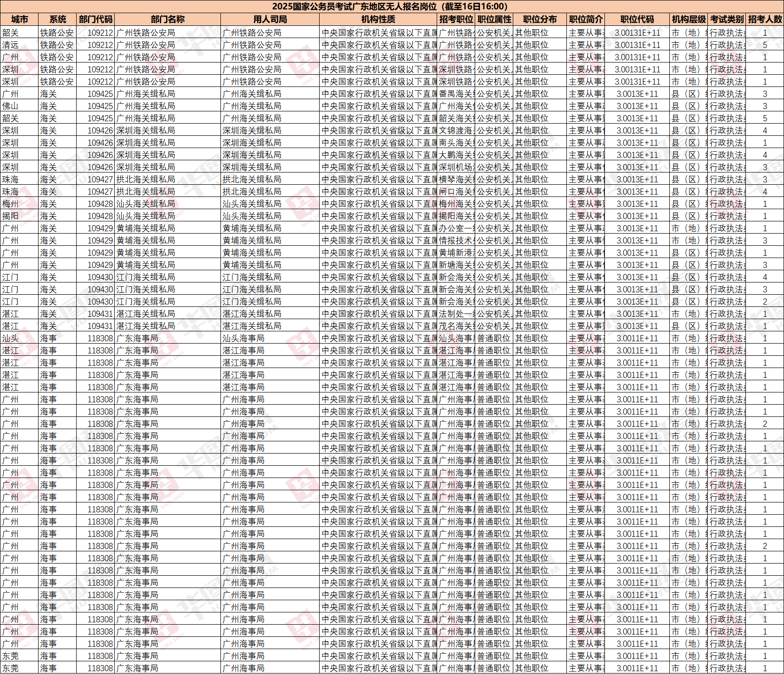Image resolution: width=784 pixels, height=674 pixels.
Task: Click the 法制处一 position cell
Action: [456, 314]
